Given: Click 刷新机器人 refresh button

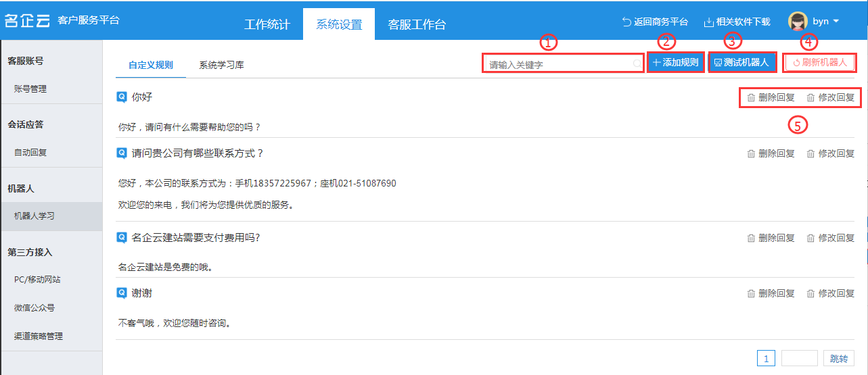Looking at the screenshot, I should click(x=819, y=62).
